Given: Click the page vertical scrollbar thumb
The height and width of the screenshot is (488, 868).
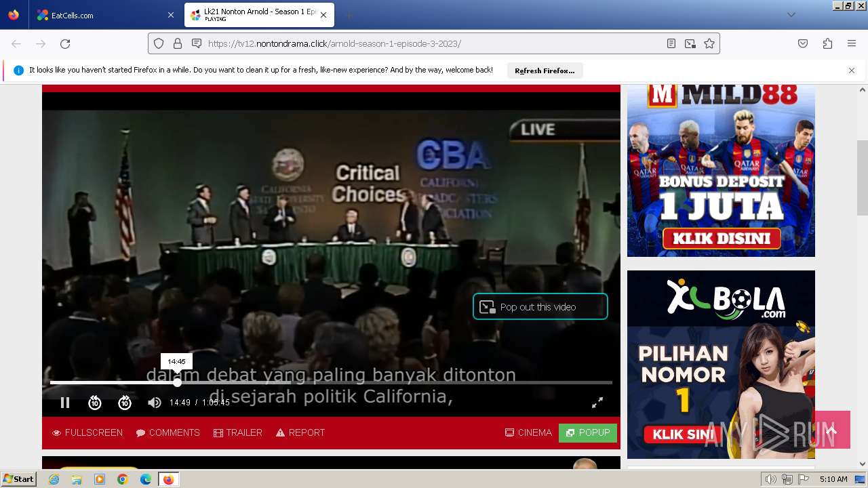Looking at the screenshot, I should pos(863,178).
